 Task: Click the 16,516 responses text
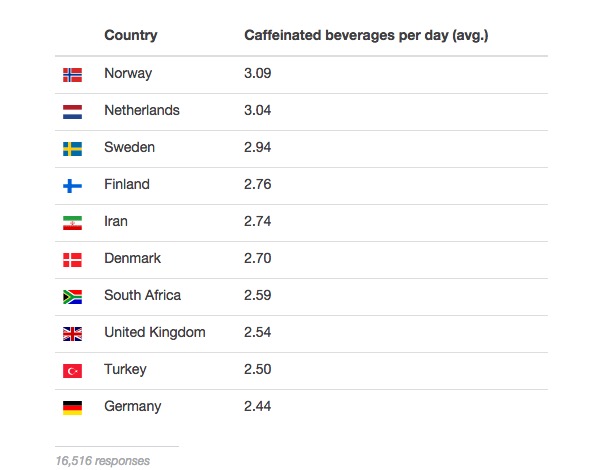pos(102,461)
